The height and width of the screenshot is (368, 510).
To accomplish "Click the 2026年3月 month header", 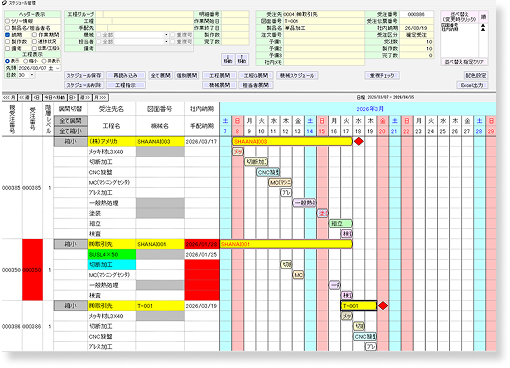I will [x=370, y=109].
